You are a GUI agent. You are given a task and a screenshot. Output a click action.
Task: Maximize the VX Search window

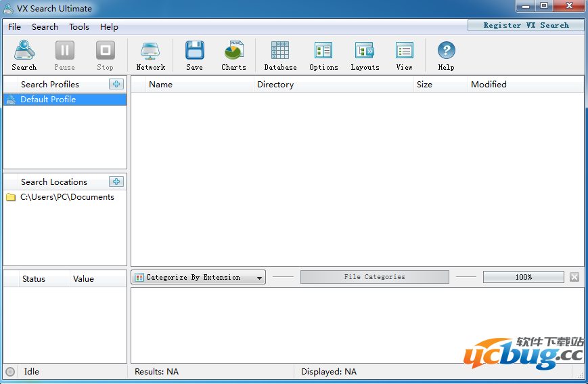pos(544,6)
